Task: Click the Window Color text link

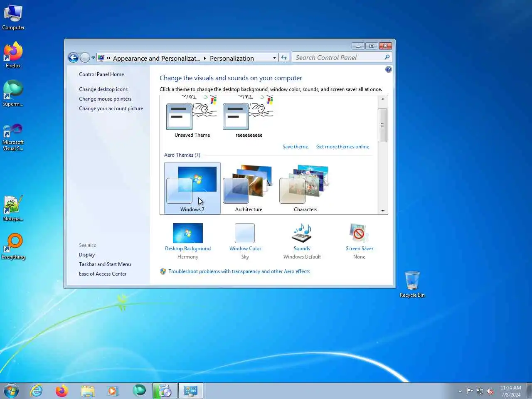Action: coord(245,249)
